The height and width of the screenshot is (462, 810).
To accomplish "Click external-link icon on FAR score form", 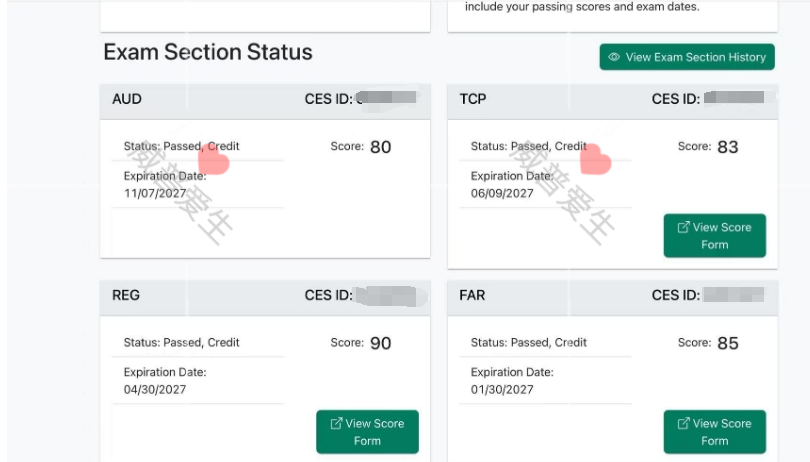I will click(683, 423).
